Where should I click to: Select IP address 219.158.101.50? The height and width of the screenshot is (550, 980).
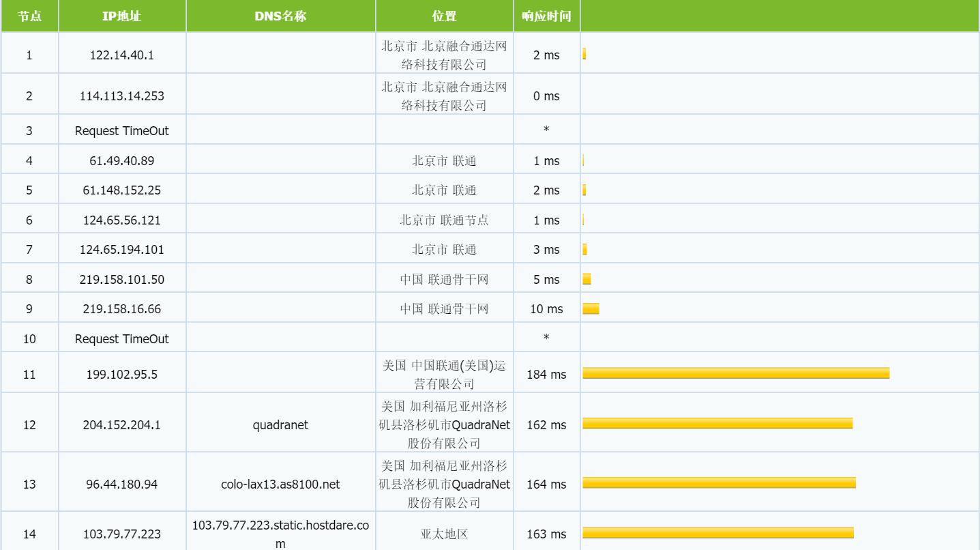pos(122,280)
